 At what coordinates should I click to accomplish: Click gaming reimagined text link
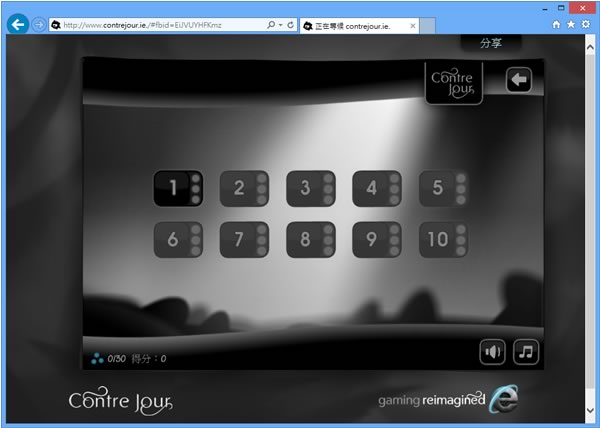(x=432, y=400)
